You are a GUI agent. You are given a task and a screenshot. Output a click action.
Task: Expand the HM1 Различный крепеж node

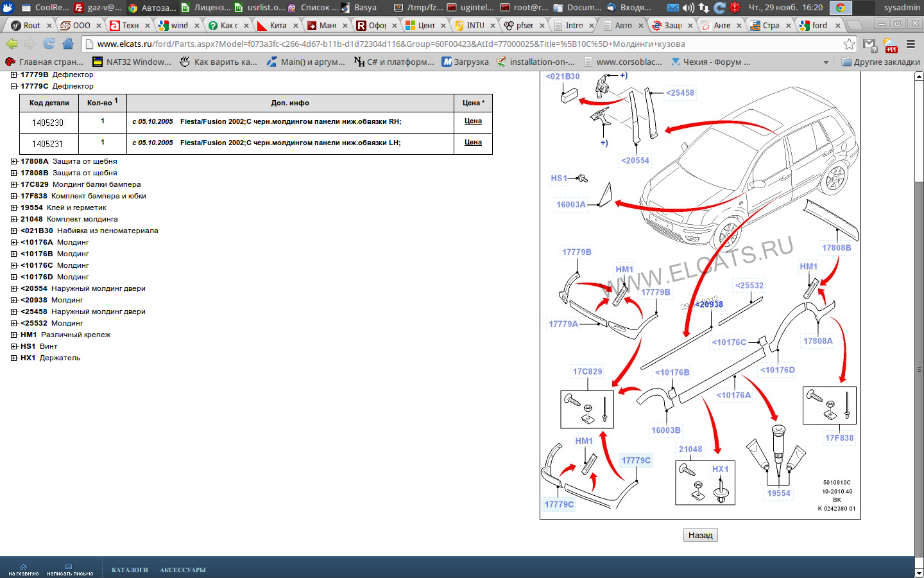tap(14, 335)
